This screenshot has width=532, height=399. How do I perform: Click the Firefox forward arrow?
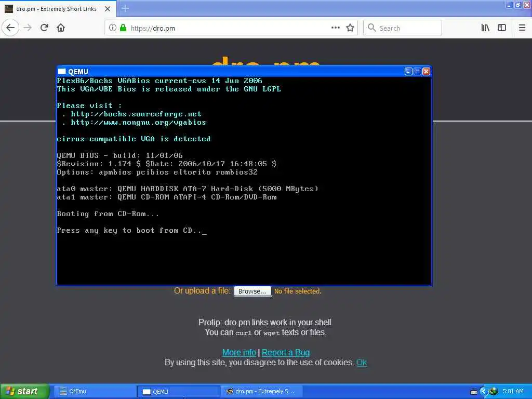(x=28, y=28)
